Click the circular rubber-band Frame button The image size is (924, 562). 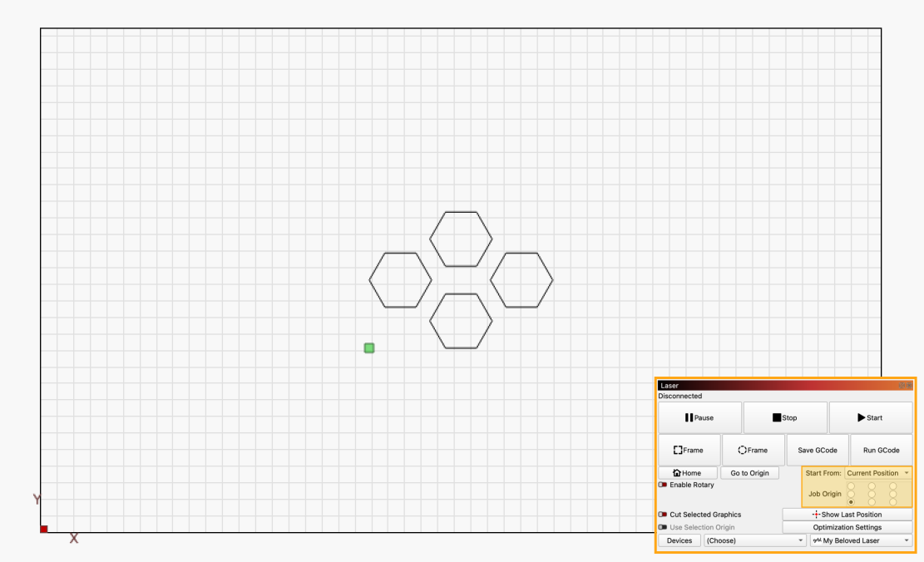(x=753, y=450)
